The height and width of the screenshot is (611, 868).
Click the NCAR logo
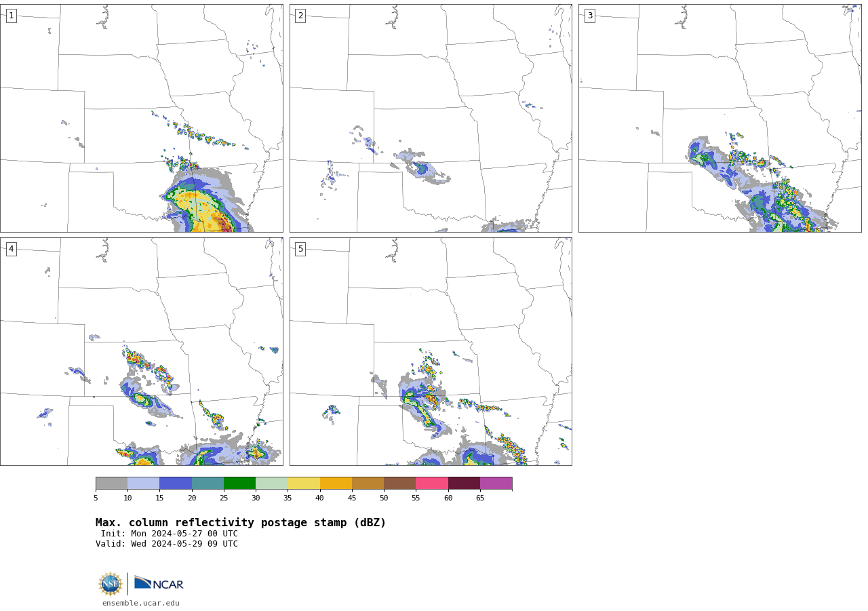click(159, 583)
